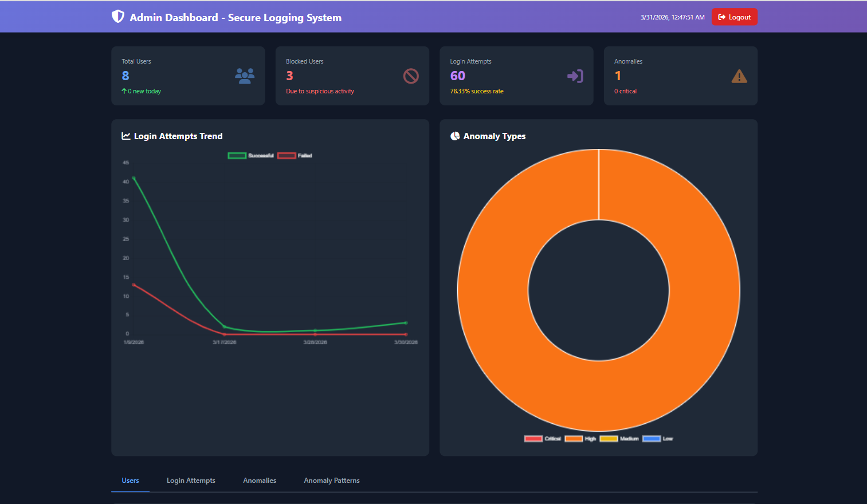Viewport: 867px width, 504px height.
Task: Click the Anomaly Types heading
Action: pyautogui.click(x=495, y=136)
